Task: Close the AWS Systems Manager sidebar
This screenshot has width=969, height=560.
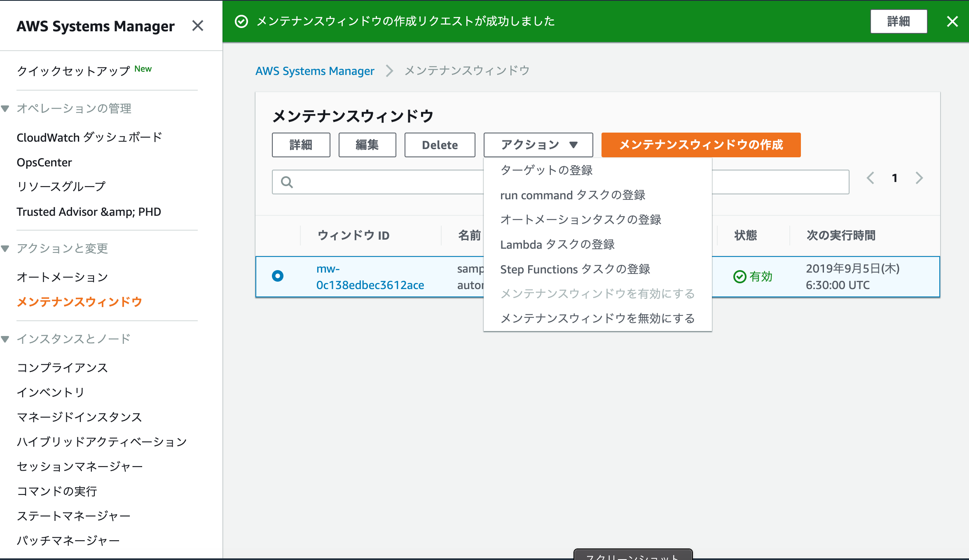Action: click(x=198, y=26)
